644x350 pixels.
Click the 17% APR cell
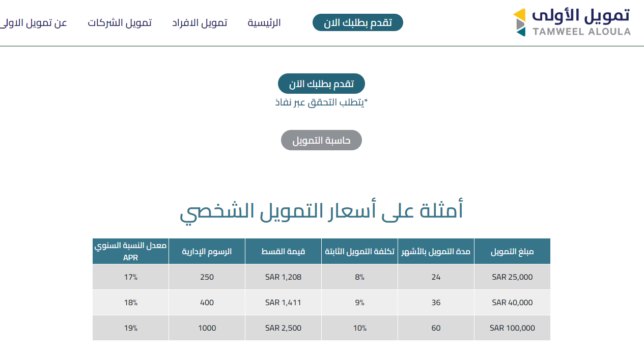click(x=130, y=277)
